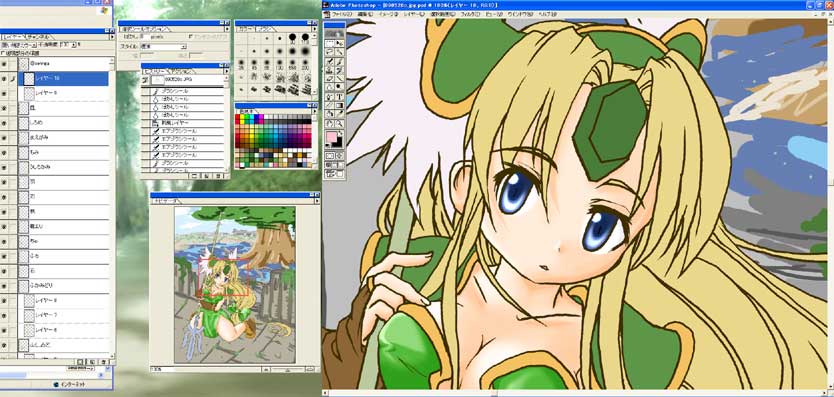Select the Pen tool
Image resolution: width=834 pixels, height=397 pixels.
tap(329, 96)
